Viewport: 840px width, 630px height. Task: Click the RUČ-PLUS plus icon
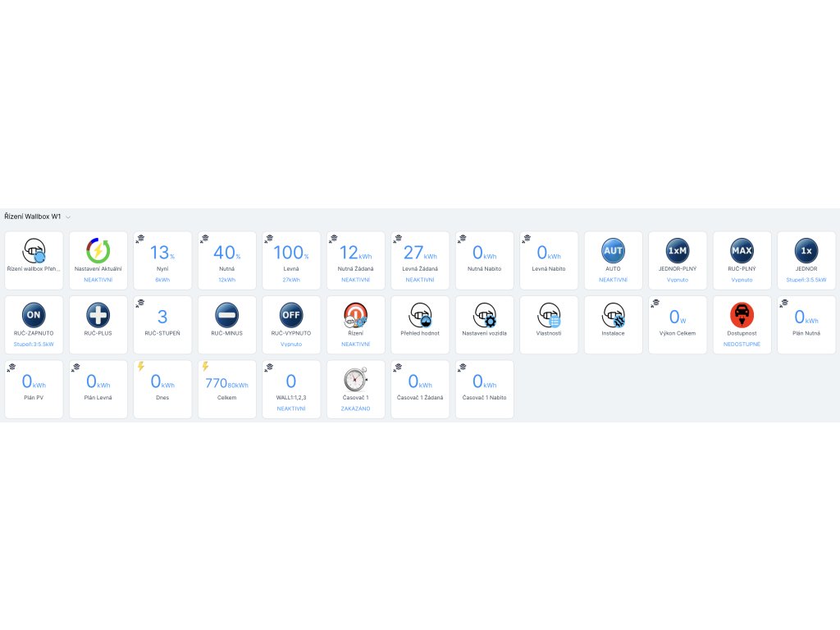98,315
